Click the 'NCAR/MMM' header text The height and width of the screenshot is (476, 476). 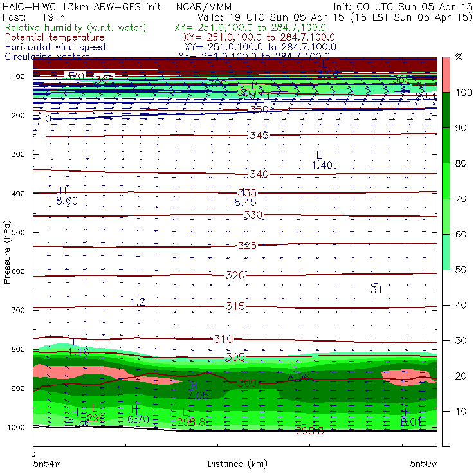204,6
